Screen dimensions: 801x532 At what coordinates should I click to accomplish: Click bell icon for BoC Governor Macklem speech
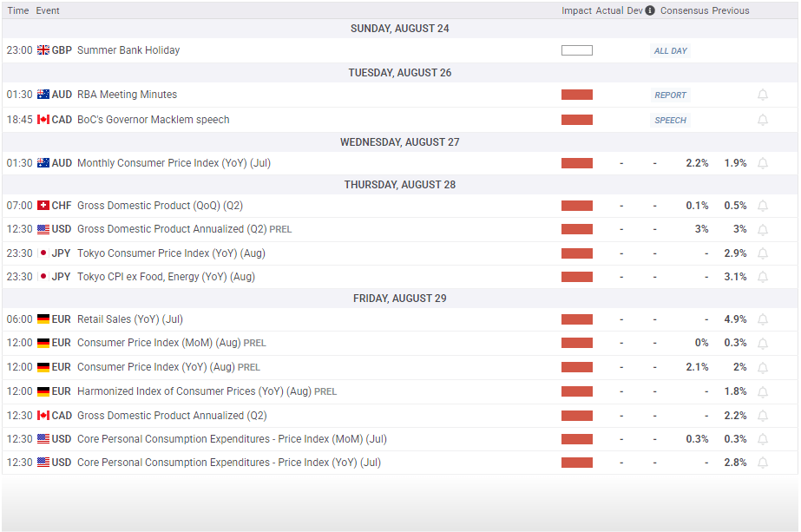click(763, 120)
